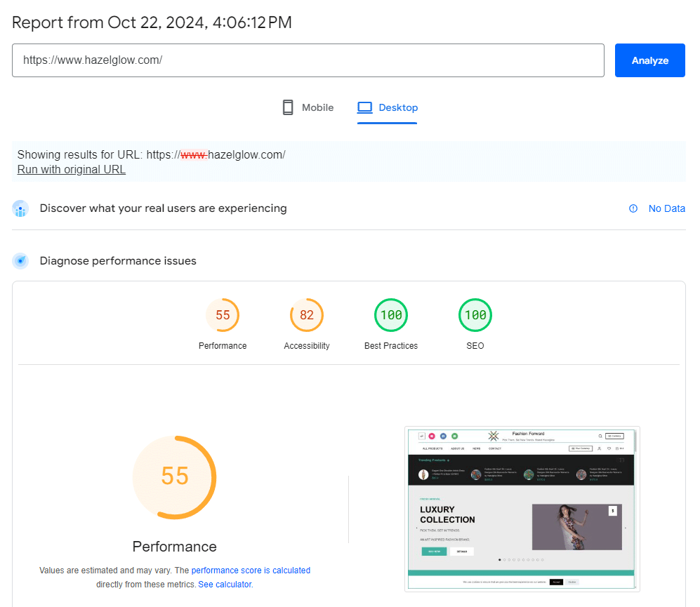Click the URL input field
The height and width of the screenshot is (607, 700).
pyautogui.click(x=308, y=60)
